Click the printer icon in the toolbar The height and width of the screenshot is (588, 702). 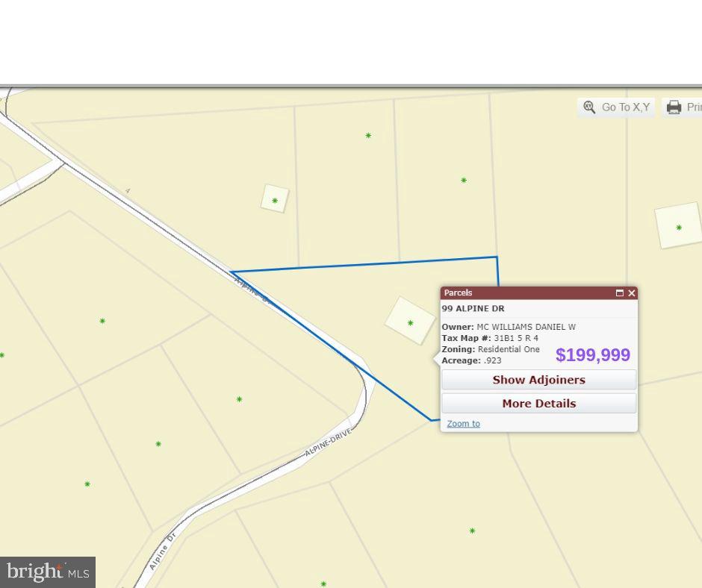pyautogui.click(x=674, y=107)
